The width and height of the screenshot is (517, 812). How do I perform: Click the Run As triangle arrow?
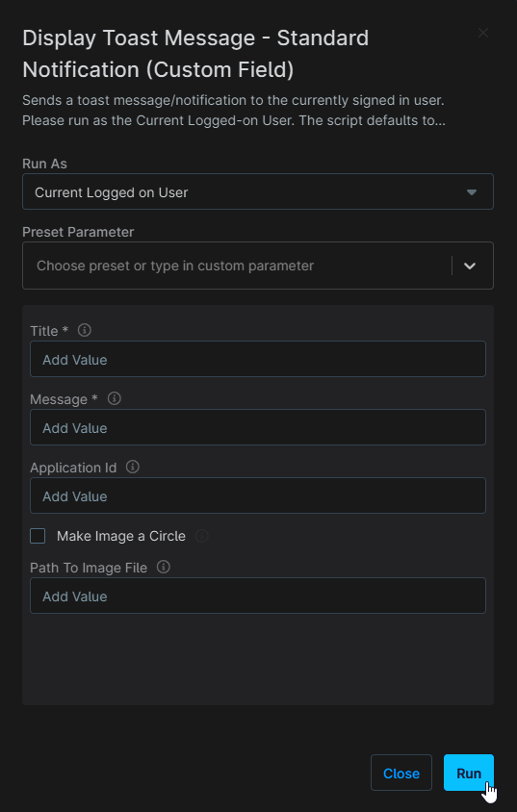(472, 192)
